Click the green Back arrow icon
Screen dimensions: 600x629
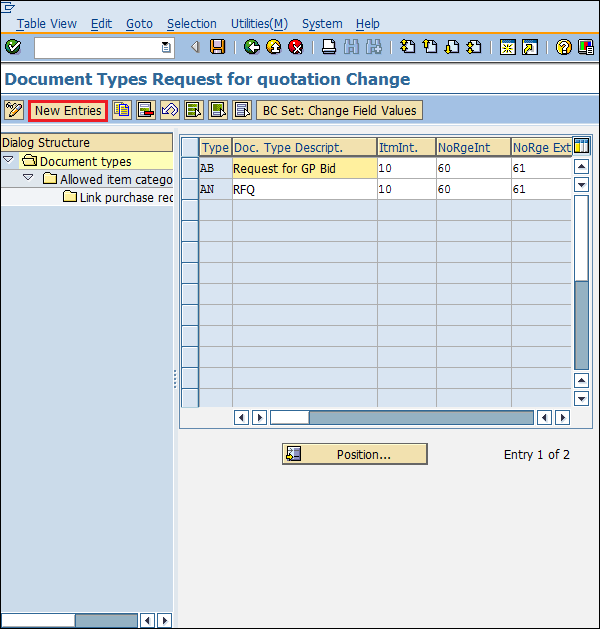252,47
